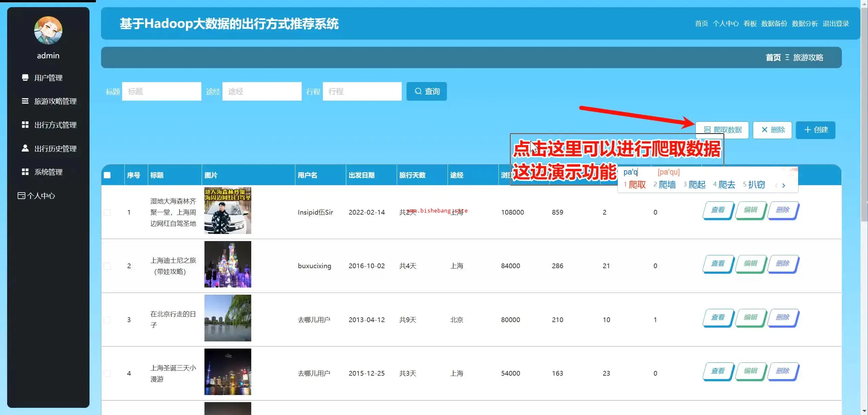Click next-page arrow in IME candidate bar
This screenshot has height=415, width=868.
pyautogui.click(x=784, y=185)
